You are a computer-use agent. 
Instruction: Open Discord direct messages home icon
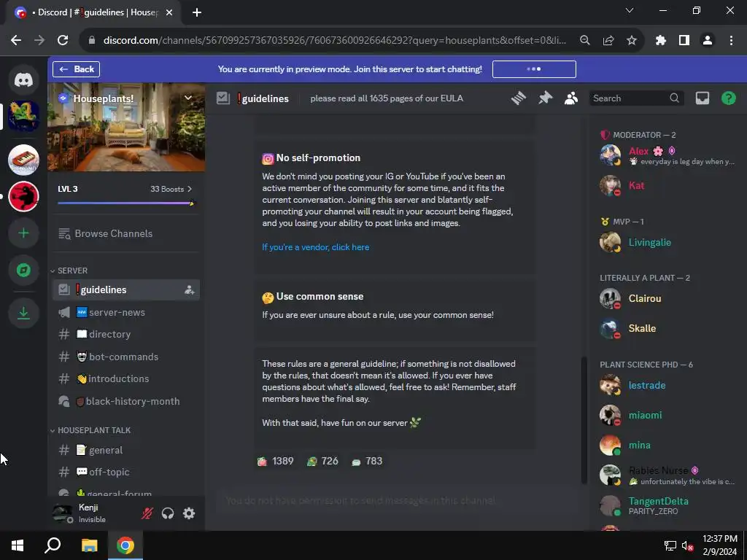click(x=23, y=79)
